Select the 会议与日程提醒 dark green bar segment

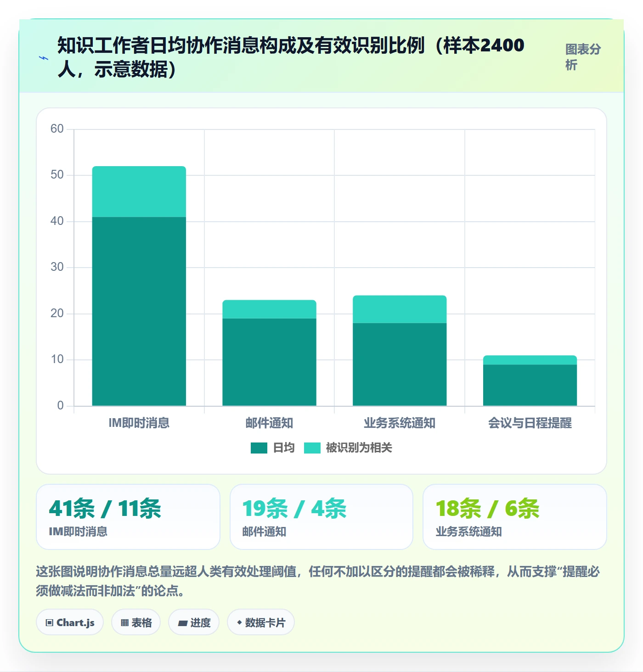click(530, 385)
